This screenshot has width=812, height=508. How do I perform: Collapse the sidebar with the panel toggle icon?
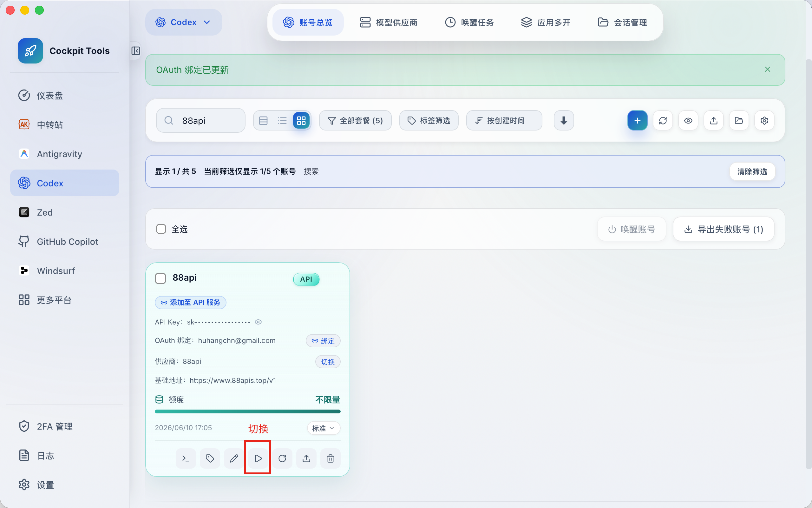coord(135,51)
